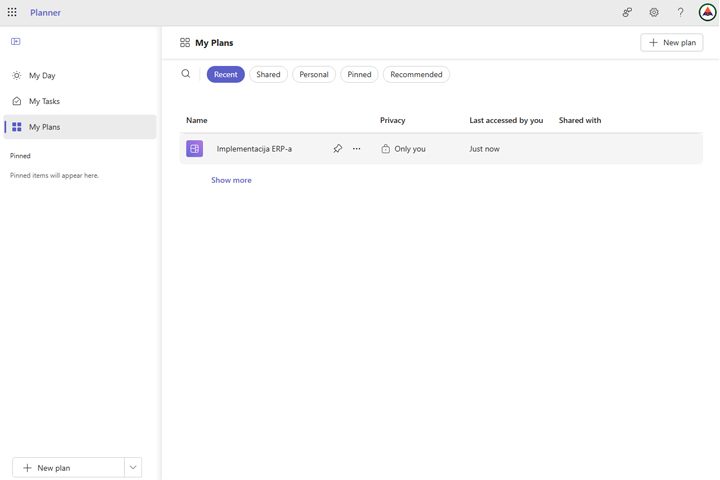Viewport: 720px width, 480px height.
Task: Click New plan button at top right
Action: click(x=672, y=43)
